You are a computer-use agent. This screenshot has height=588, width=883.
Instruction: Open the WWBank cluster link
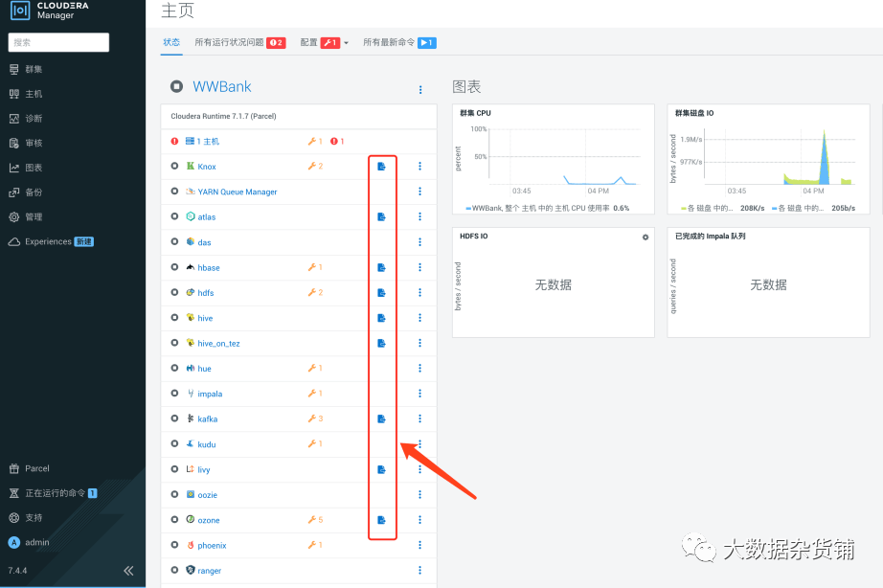222,87
